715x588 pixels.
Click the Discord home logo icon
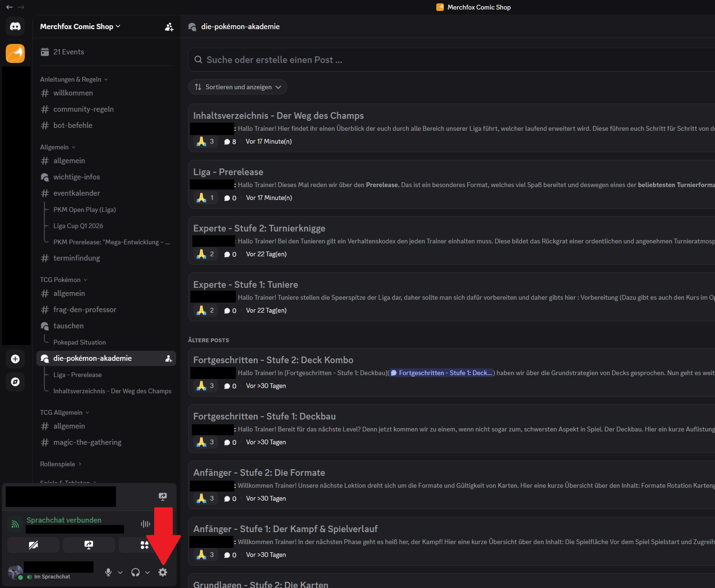pos(15,26)
